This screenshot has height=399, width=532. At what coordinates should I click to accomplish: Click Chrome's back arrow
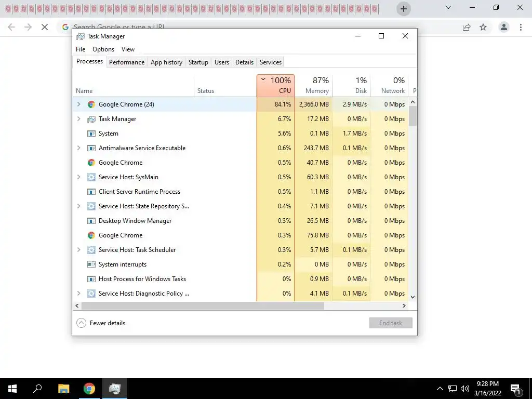[x=11, y=27]
